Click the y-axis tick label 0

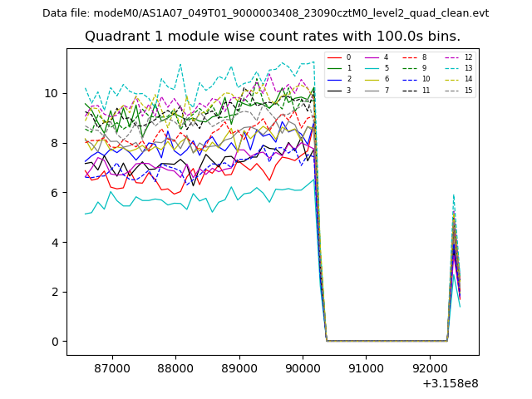[57, 342]
